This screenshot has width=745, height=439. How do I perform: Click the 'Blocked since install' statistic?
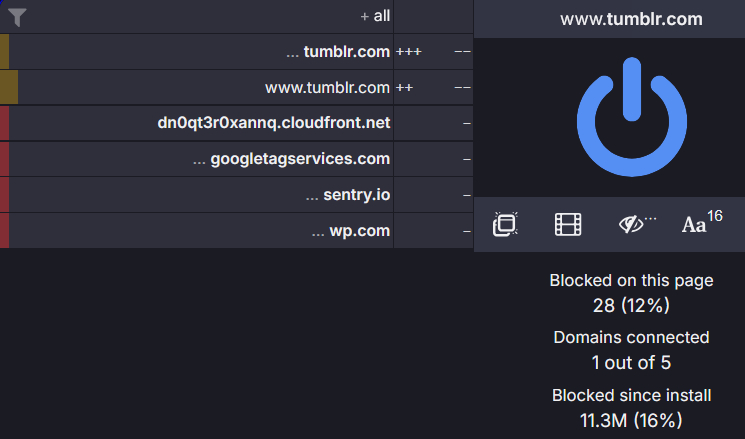[631, 407]
